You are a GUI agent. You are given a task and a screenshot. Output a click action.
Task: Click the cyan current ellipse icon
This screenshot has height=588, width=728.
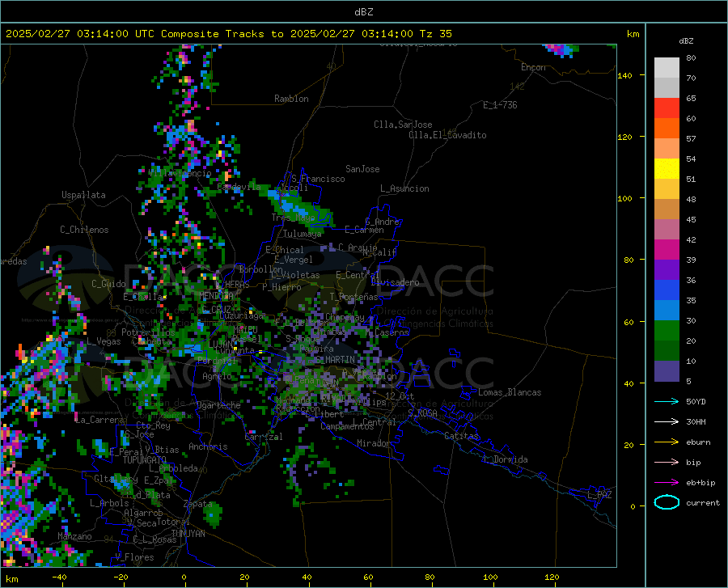[667, 502]
